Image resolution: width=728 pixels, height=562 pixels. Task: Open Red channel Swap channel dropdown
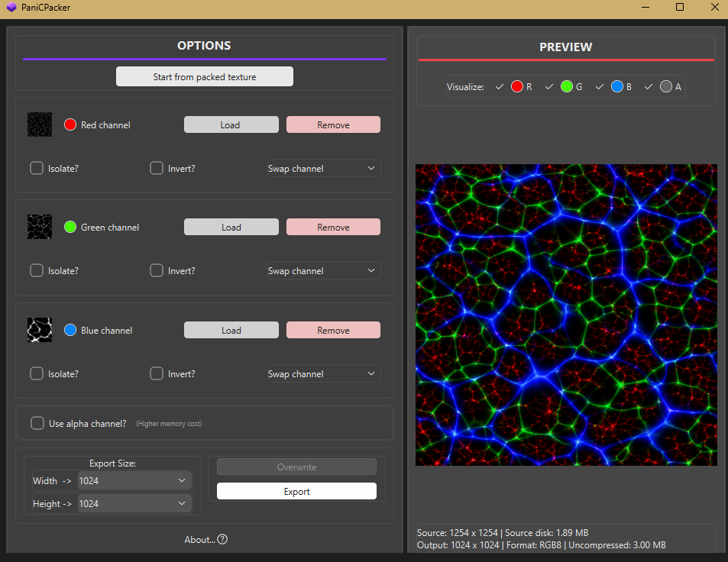324,169
